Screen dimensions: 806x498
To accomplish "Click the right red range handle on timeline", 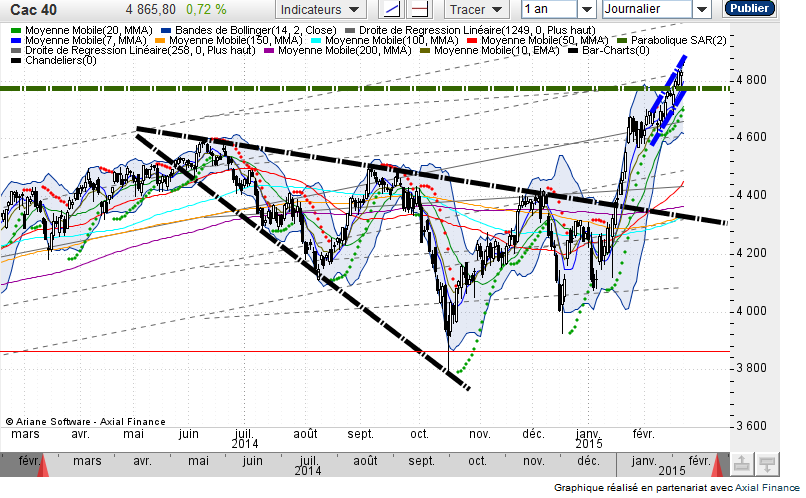I will point(718,465).
